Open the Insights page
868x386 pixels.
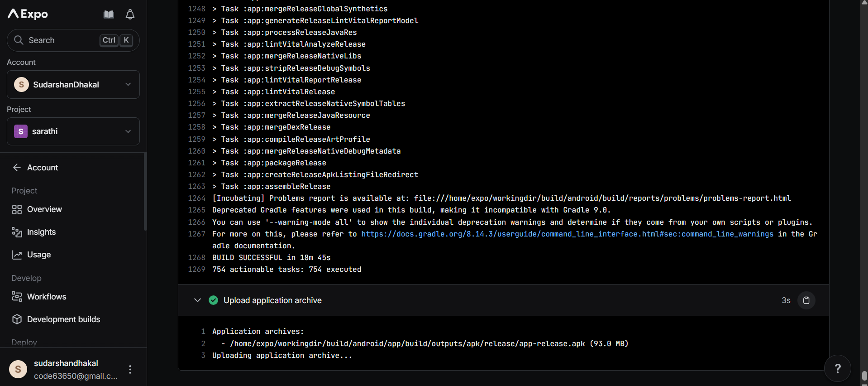tap(41, 232)
